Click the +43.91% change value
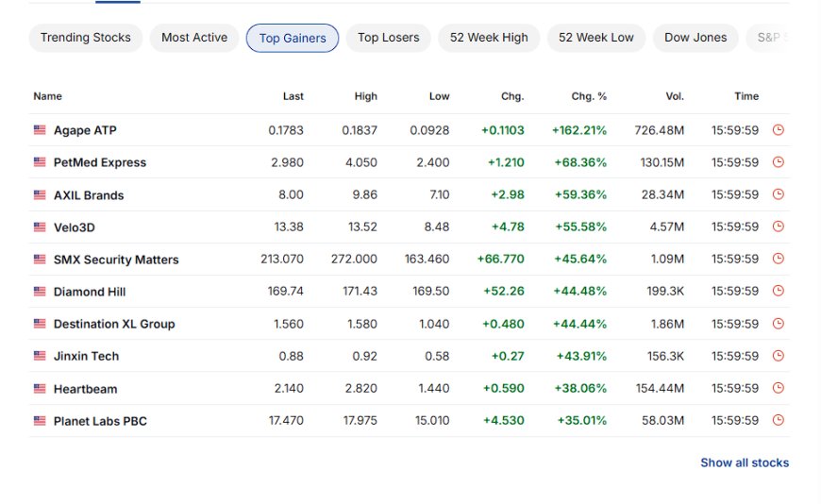821x504 pixels. pyautogui.click(x=581, y=356)
